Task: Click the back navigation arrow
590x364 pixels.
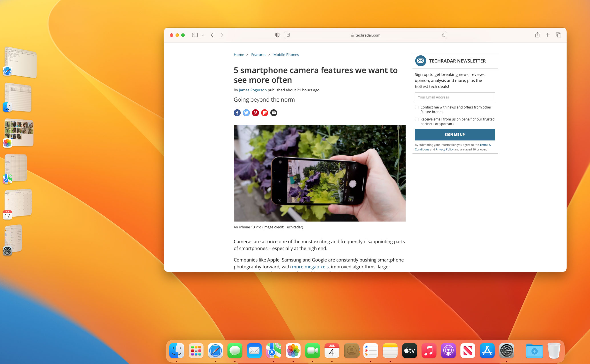Action: pos(212,35)
